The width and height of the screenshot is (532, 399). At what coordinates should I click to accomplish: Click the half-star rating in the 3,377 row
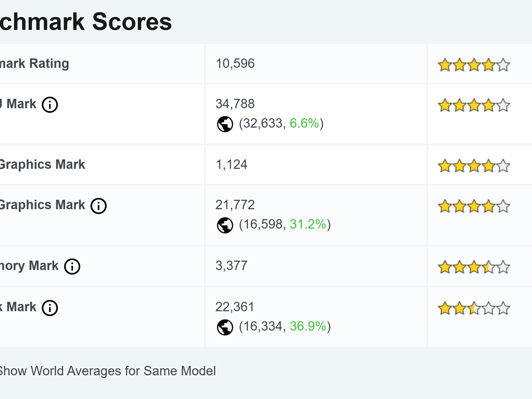[x=474, y=267]
